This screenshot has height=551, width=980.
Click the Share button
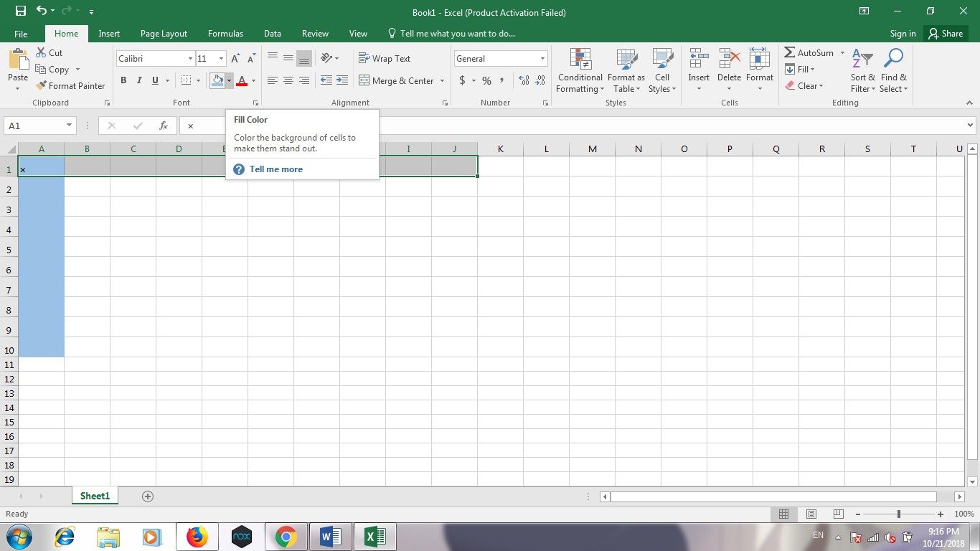pyautogui.click(x=946, y=34)
